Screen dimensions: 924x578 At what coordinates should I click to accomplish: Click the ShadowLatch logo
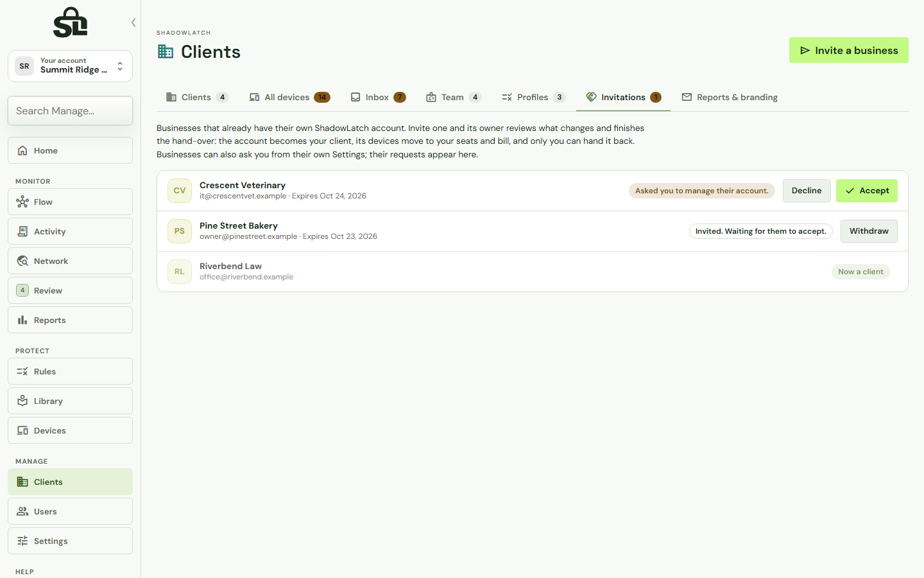[x=71, y=22]
